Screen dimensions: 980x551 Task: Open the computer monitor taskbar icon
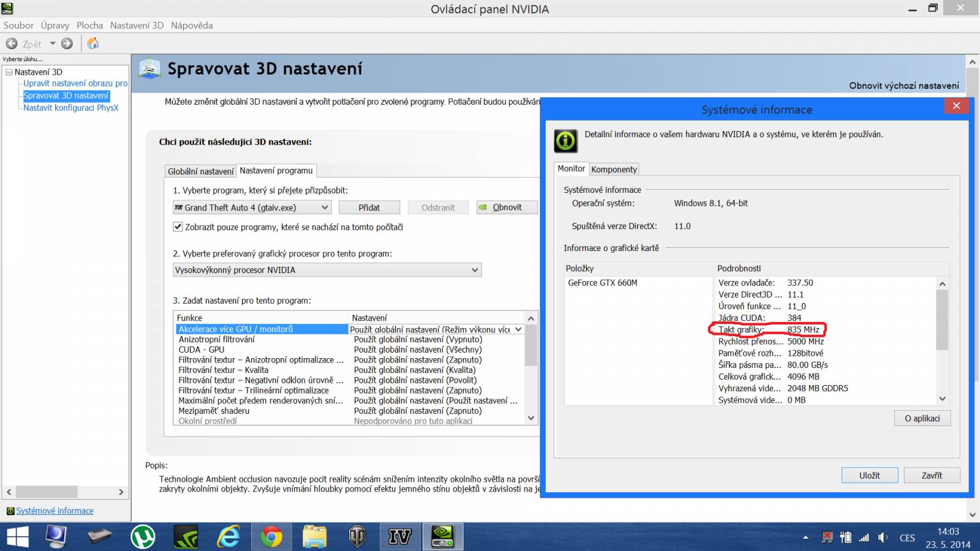[56, 537]
